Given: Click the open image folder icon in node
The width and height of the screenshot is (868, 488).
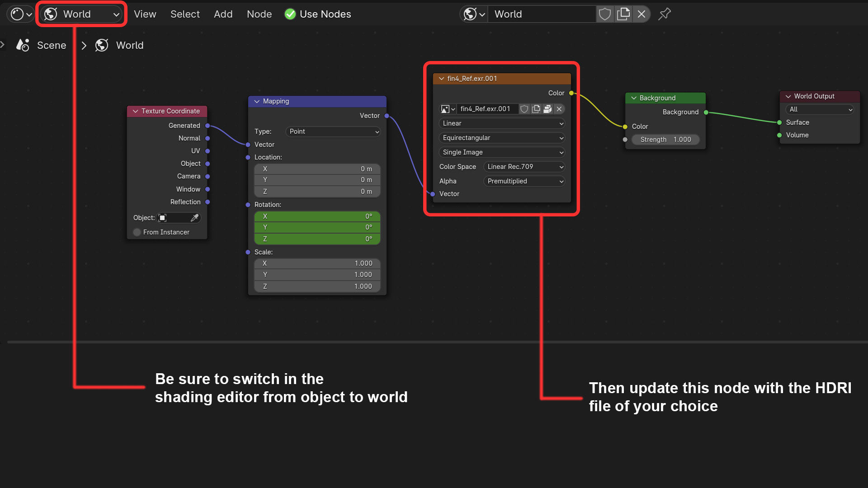Looking at the screenshot, I should click(x=547, y=109).
